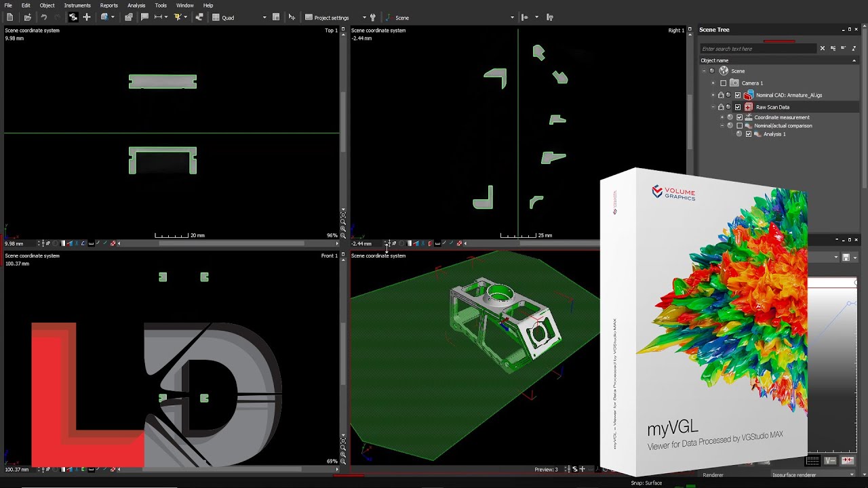Click the distance measurement instrument icon
This screenshot has width=868, height=488.
[x=159, y=17]
